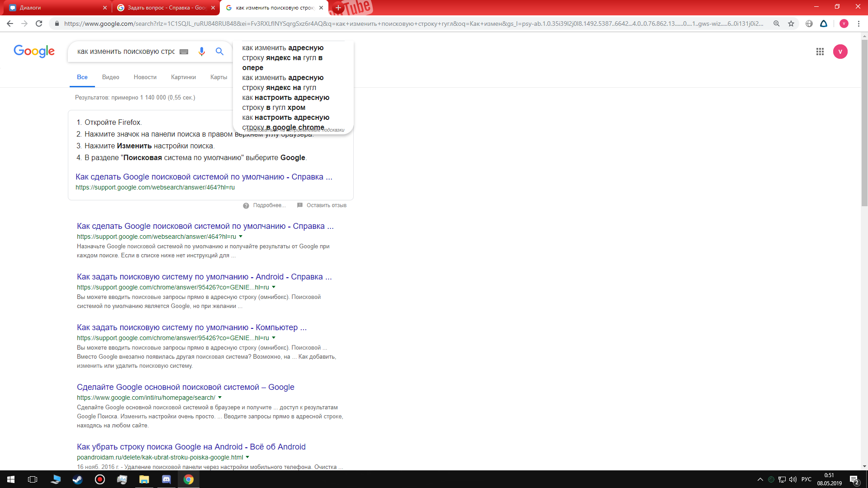This screenshot has height=488, width=868.
Task: Click the gray globe extension icon
Action: click(x=809, y=24)
